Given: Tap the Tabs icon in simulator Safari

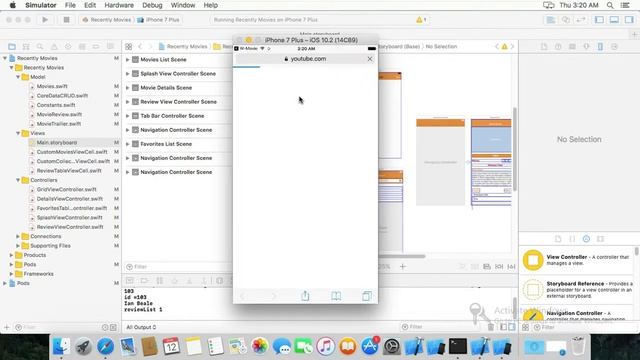Looking at the screenshot, I should [367, 296].
